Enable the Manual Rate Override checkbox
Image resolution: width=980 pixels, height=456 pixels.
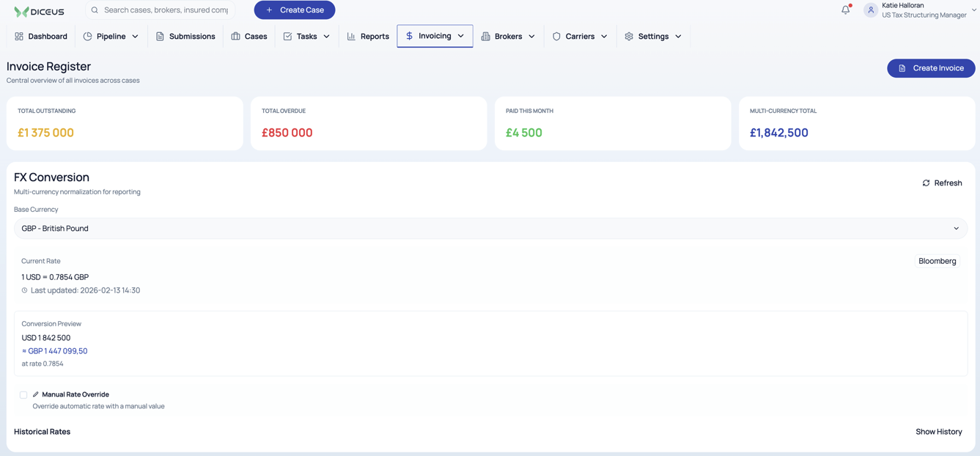click(23, 395)
